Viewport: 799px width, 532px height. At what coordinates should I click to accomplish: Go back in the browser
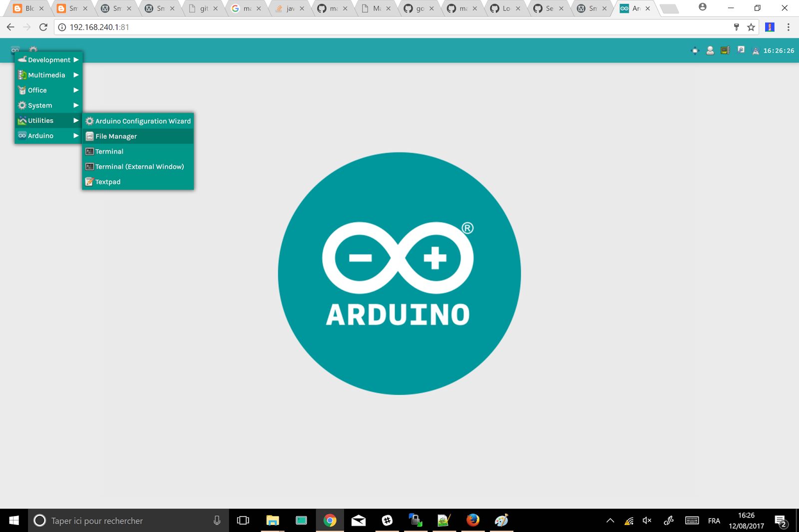pyautogui.click(x=10, y=27)
